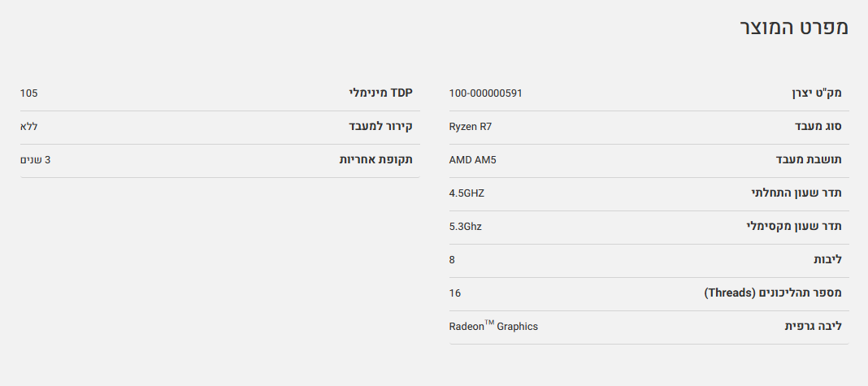The width and height of the screenshot is (868, 386).
Task: Select the "ליבות" label
Action: tap(827, 260)
